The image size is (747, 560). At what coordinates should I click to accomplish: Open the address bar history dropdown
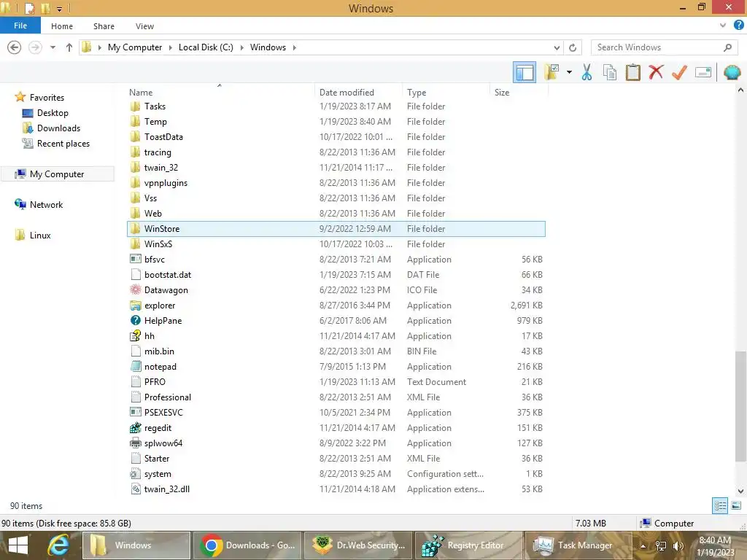coord(557,47)
